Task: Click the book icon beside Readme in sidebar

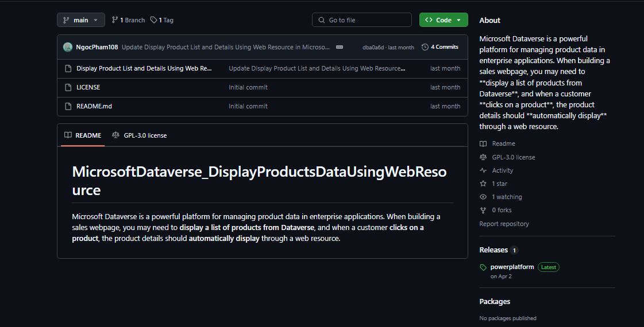Action: [x=483, y=143]
